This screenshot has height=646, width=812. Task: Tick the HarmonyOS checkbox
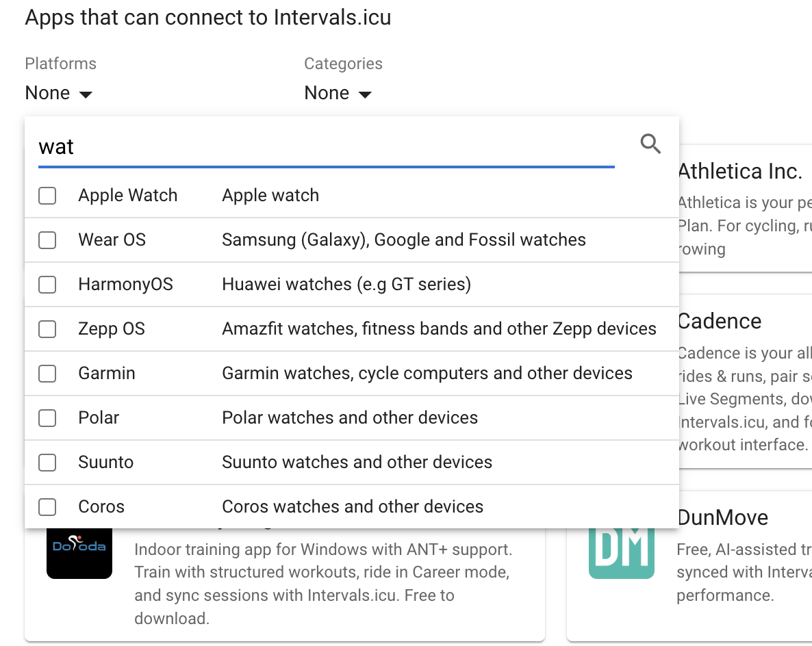point(47,285)
